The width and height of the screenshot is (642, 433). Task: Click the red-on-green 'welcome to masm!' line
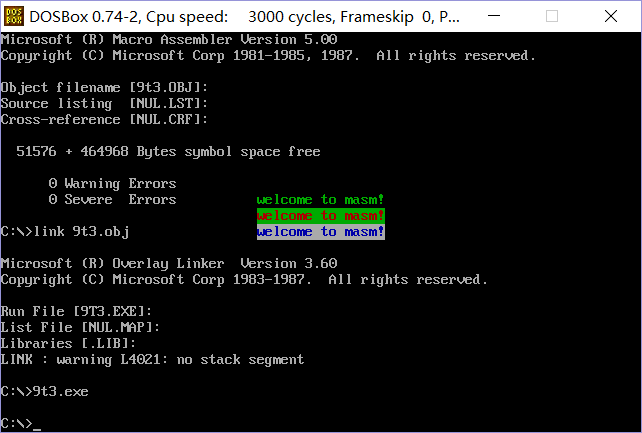[x=321, y=216]
